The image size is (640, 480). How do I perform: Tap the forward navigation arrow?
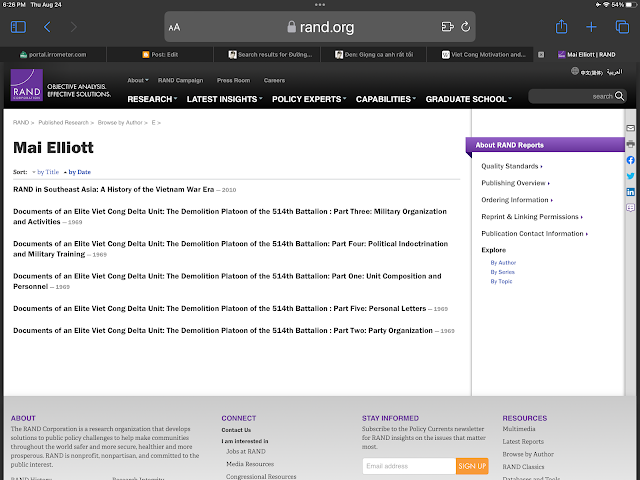click(73, 27)
